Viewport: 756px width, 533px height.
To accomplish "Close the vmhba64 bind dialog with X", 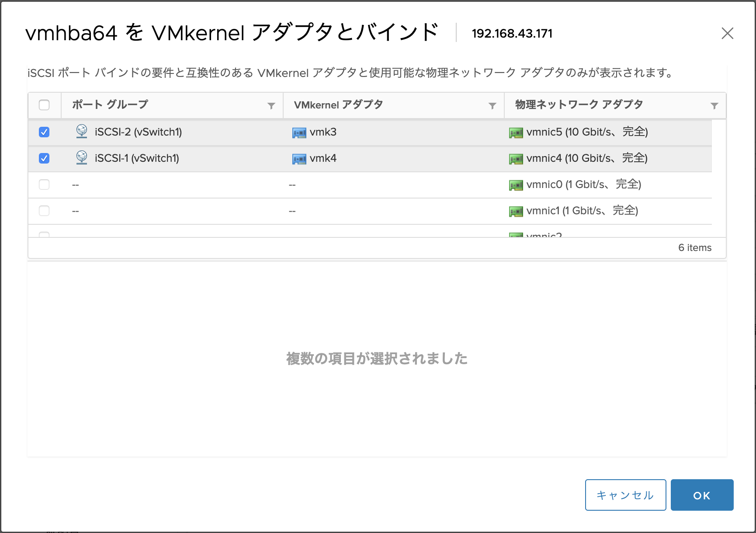I will [x=728, y=33].
